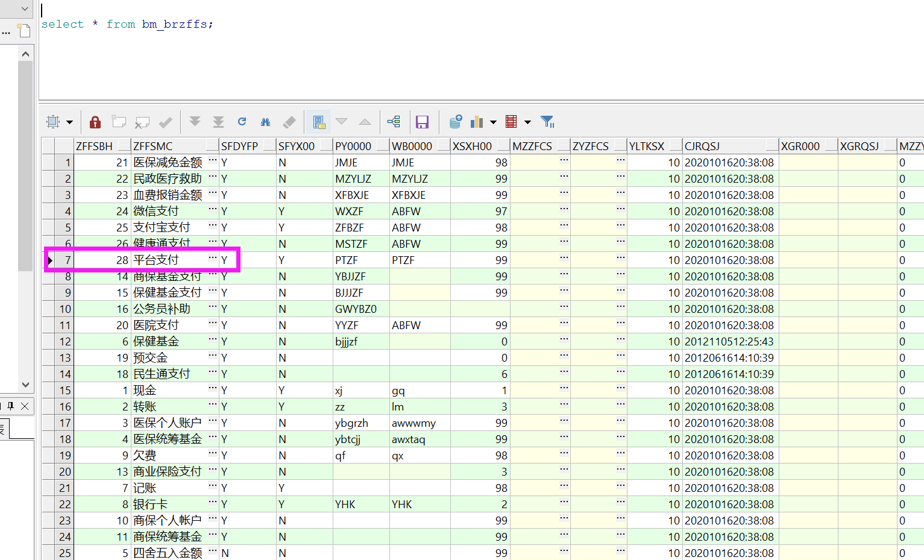Toggle single record view icon in toolbar
This screenshot has height=560, width=924.
pos(319,122)
